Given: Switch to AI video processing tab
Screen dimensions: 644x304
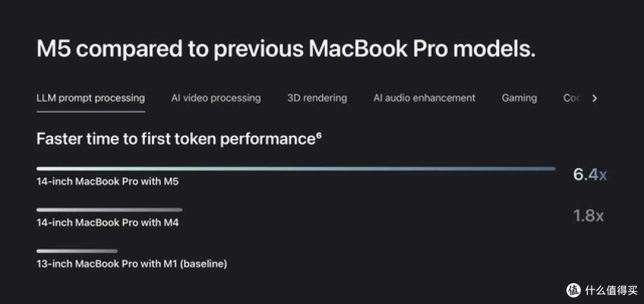Looking at the screenshot, I should click(x=216, y=98).
